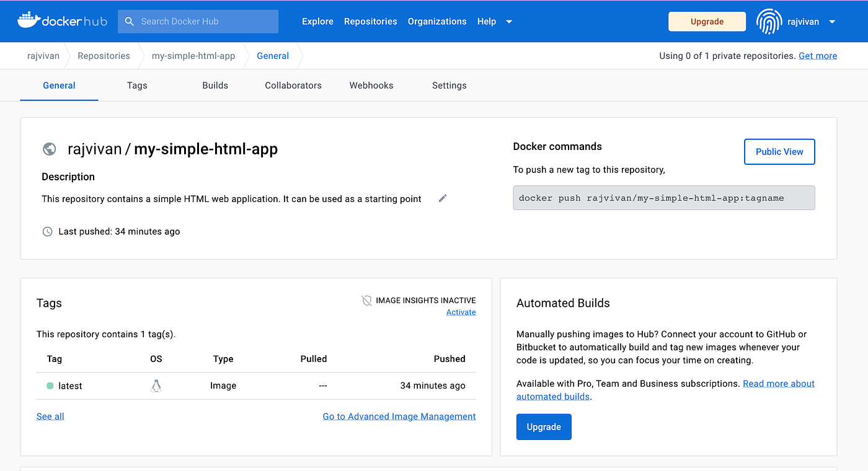The image size is (868, 471).
Task: Open the Webhooks tab
Action: (371, 86)
